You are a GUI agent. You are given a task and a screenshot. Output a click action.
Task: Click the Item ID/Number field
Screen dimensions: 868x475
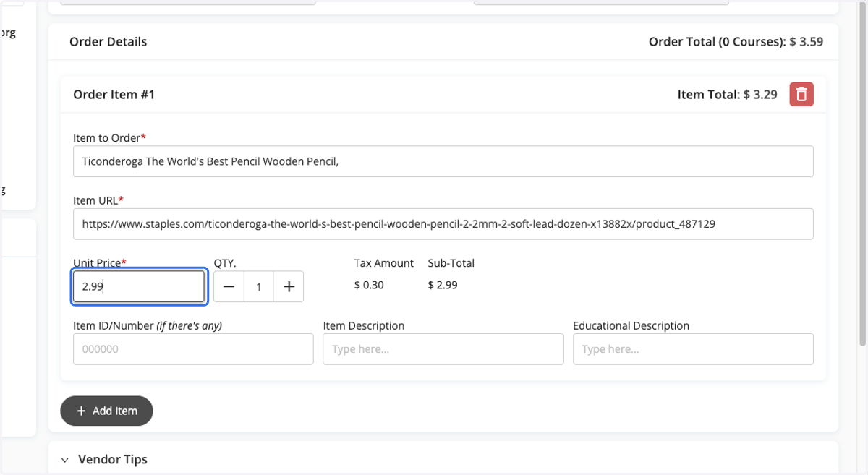pos(193,349)
